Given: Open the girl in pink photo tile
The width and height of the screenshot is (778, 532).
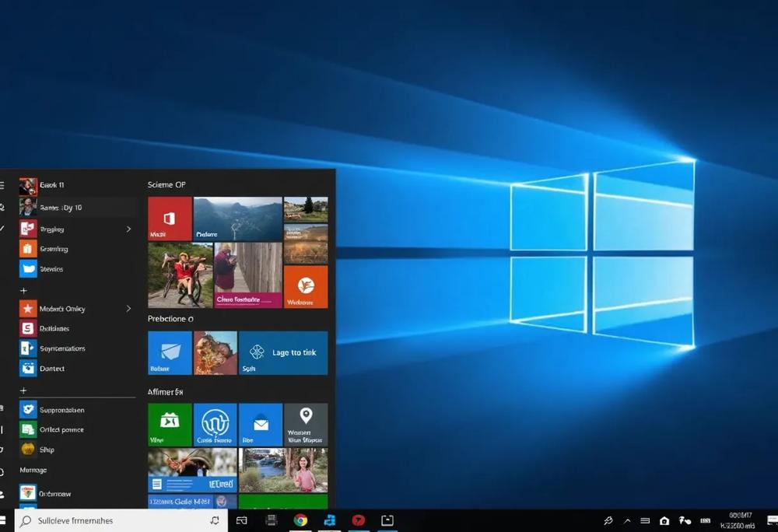Looking at the screenshot, I should (283, 470).
